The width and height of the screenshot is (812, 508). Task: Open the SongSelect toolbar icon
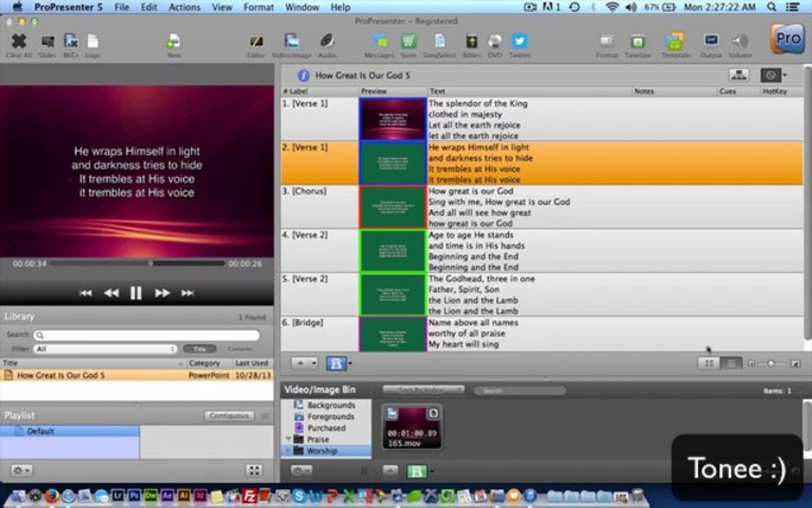(x=439, y=45)
